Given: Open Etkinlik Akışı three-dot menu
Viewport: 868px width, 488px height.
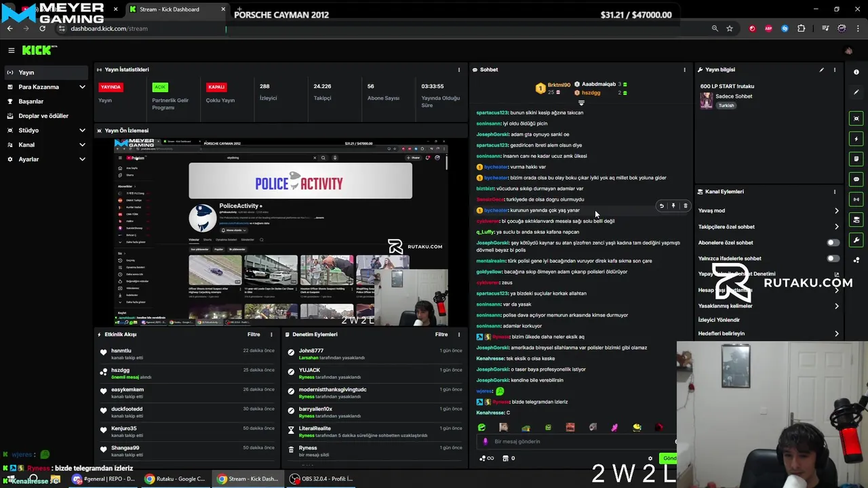Looking at the screenshot, I should coord(271,334).
